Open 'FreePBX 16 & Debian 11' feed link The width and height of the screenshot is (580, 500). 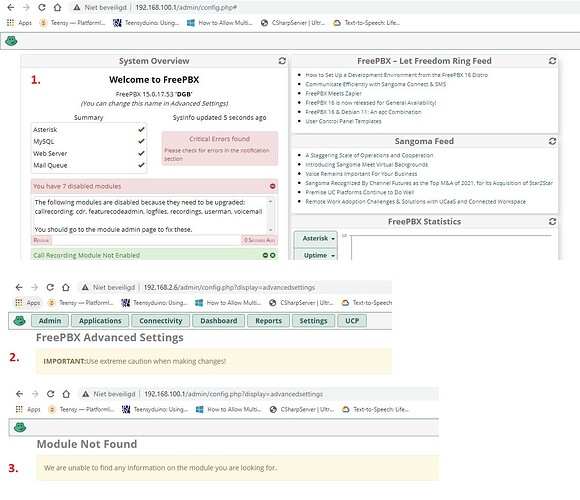click(363, 112)
